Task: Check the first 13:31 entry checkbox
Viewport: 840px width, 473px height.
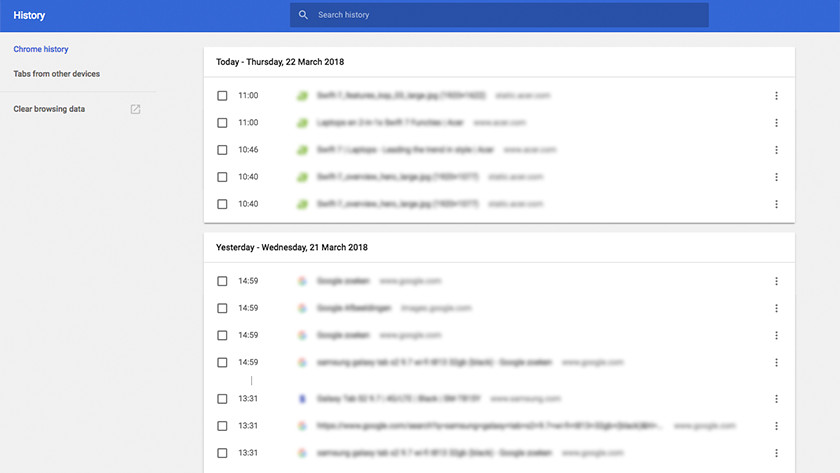Action: click(x=222, y=399)
